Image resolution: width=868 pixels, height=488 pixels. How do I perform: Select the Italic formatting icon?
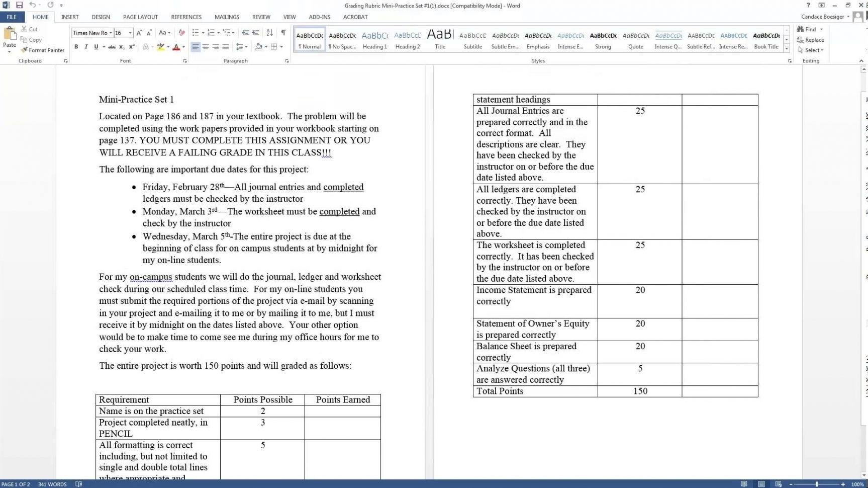85,47
